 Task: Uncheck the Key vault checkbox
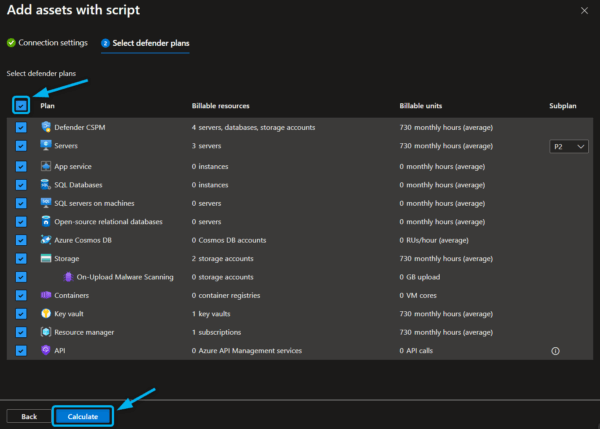(21, 314)
